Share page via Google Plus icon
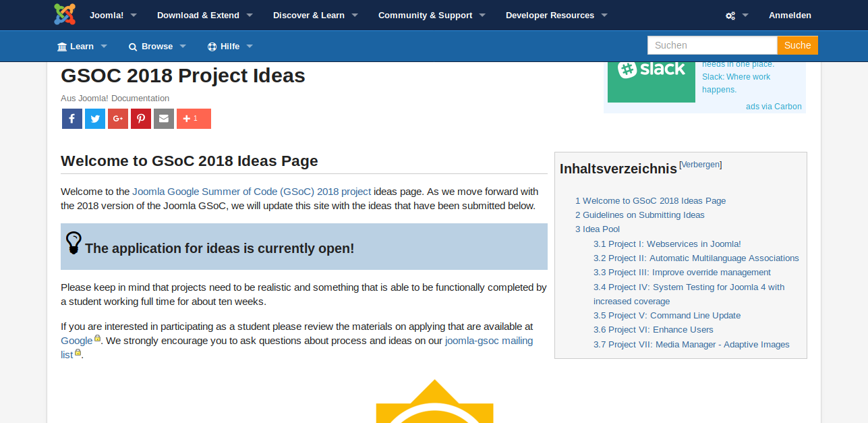 118,119
